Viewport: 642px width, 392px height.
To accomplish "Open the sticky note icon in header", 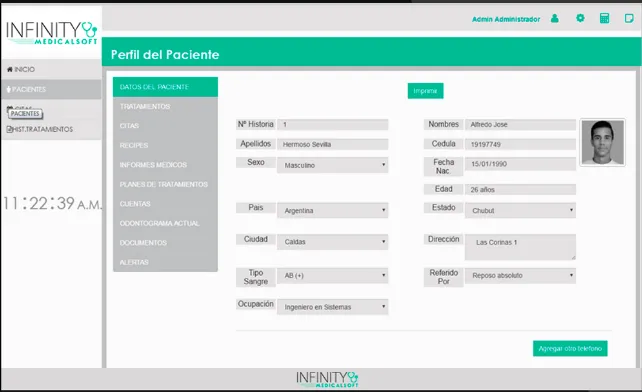I will 629,18.
